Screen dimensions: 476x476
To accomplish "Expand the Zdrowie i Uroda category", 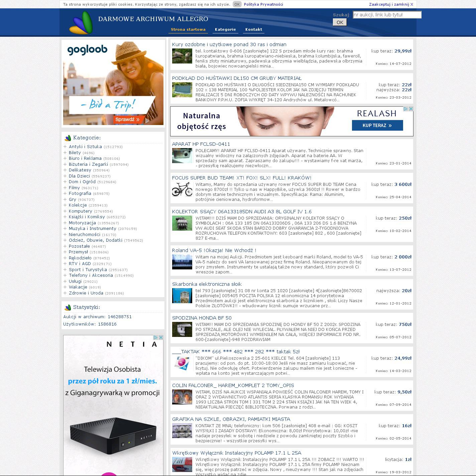I will [65, 293].
